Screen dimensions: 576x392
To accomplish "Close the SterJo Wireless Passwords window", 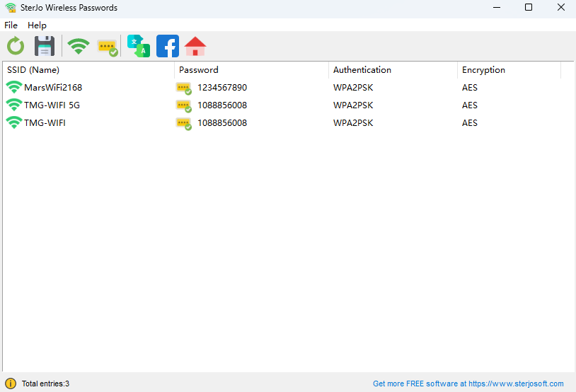I will (x=560, y=7).
